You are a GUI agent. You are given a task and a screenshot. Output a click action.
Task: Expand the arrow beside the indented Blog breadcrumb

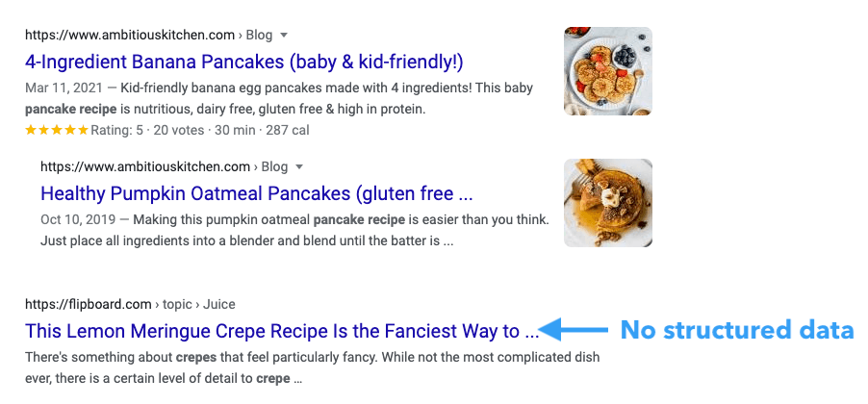coord(299,167)
